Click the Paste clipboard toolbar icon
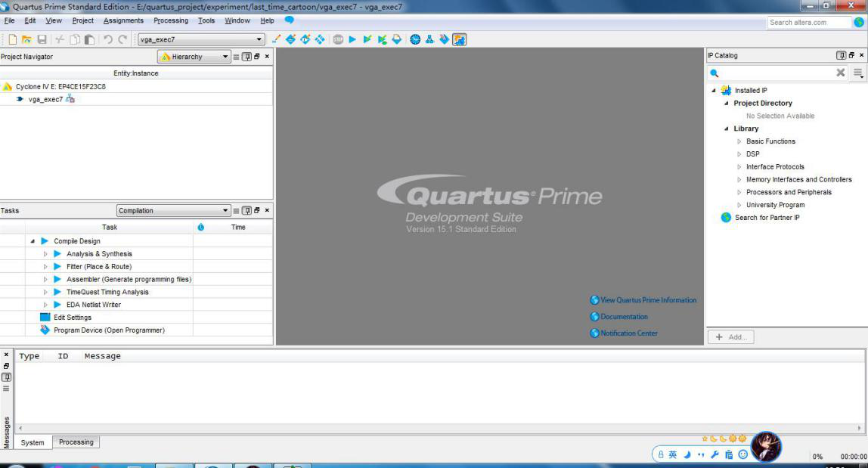Viewport: 868px width, 468px height. pyautogui.click(x=89, y=39)
